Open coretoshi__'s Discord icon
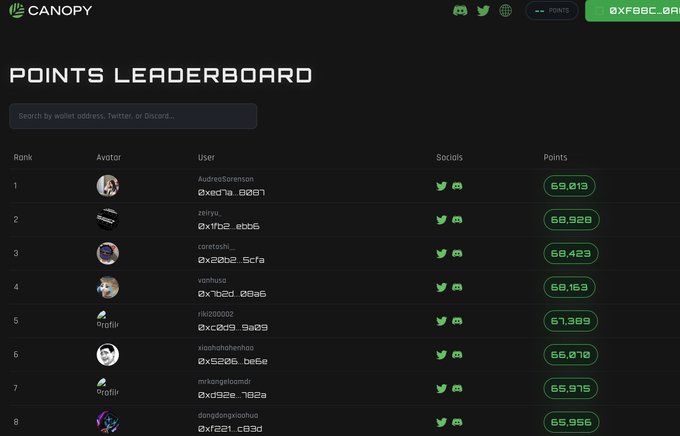This screenshot has width=680, height=436. pyautogui.click(x=457, y=253)
